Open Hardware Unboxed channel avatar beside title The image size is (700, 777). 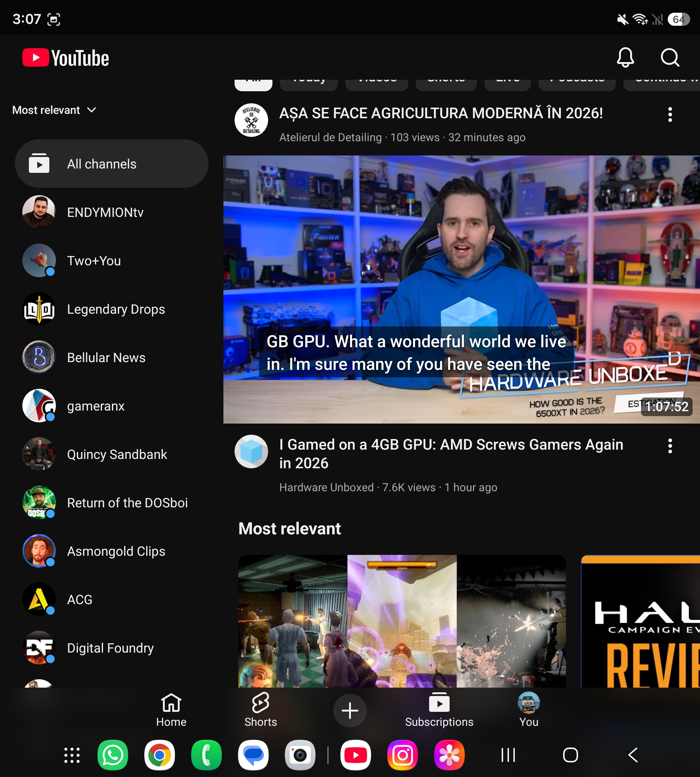tap(251, 451)
